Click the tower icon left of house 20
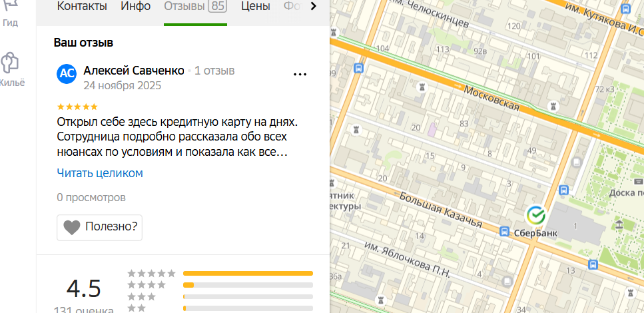Viewport: 644px width, 313px height. [357, 129]
